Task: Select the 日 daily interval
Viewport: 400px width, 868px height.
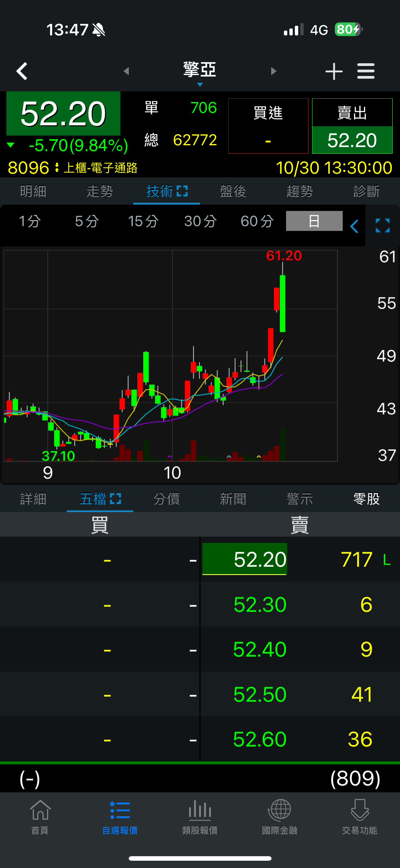Action: pos(314,221)
